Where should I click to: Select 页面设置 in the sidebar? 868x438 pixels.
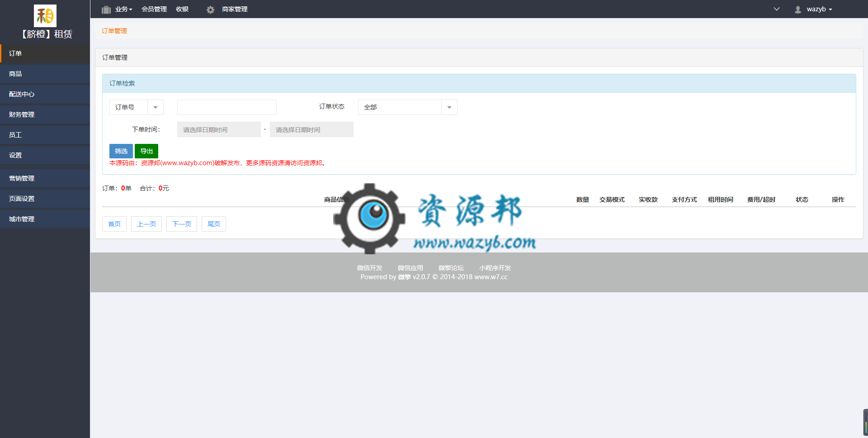coord(45,199)
